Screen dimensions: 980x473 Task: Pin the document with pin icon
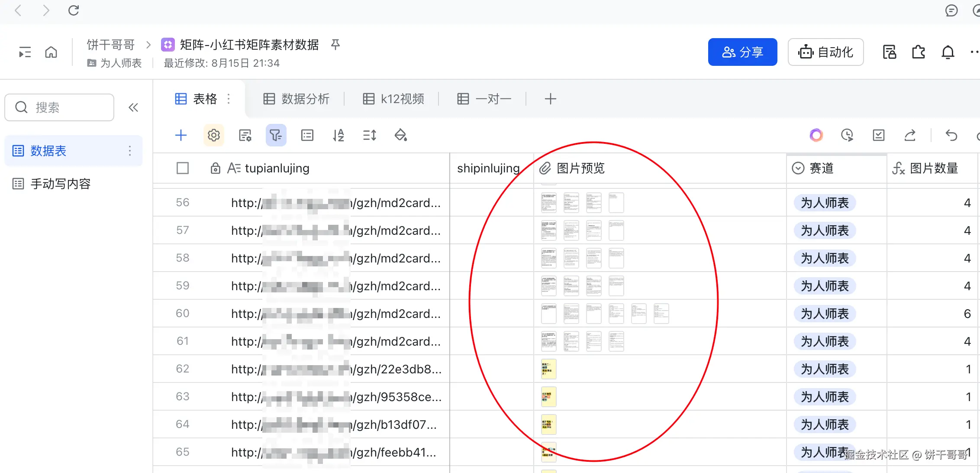[x=335, y=44]
